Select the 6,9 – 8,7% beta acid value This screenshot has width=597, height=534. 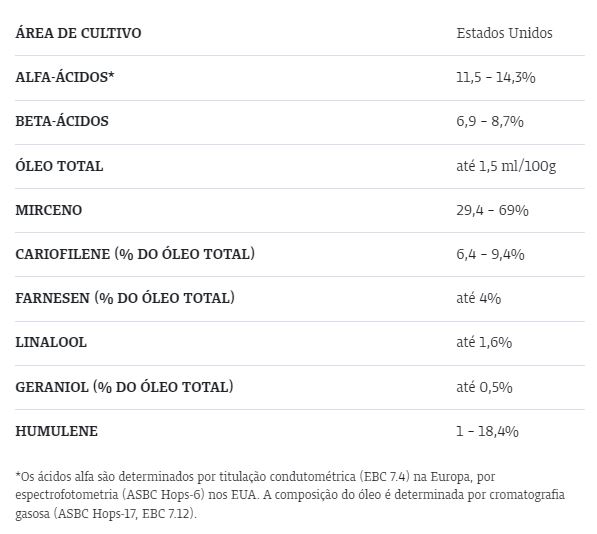click(x=490, y=121)
